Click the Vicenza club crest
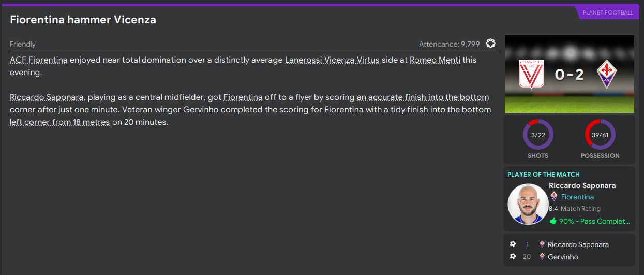 click(x=531, y=74)
